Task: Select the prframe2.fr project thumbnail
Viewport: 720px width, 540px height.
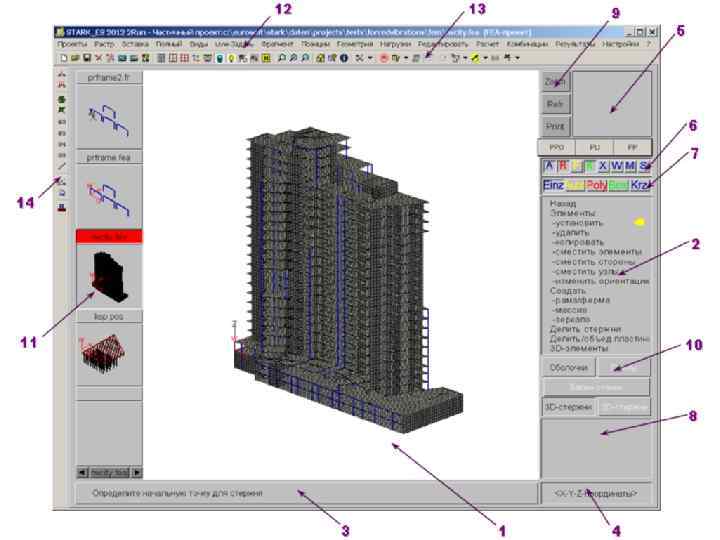Action: (x=109, y=116)
